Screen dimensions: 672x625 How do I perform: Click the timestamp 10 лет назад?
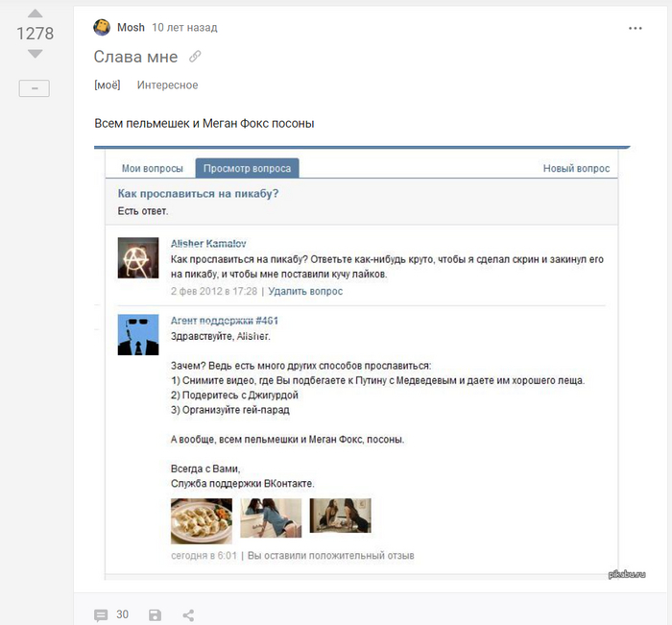[184, 28]
